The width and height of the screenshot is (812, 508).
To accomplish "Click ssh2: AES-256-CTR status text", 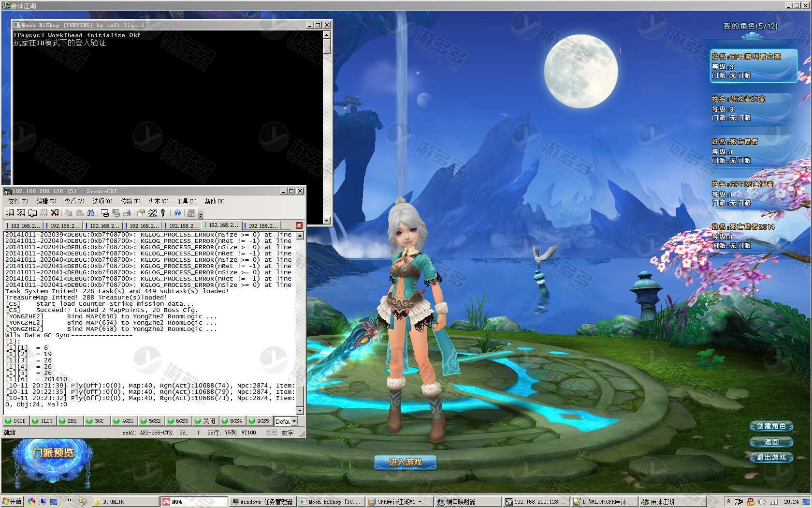I will 147,433.
